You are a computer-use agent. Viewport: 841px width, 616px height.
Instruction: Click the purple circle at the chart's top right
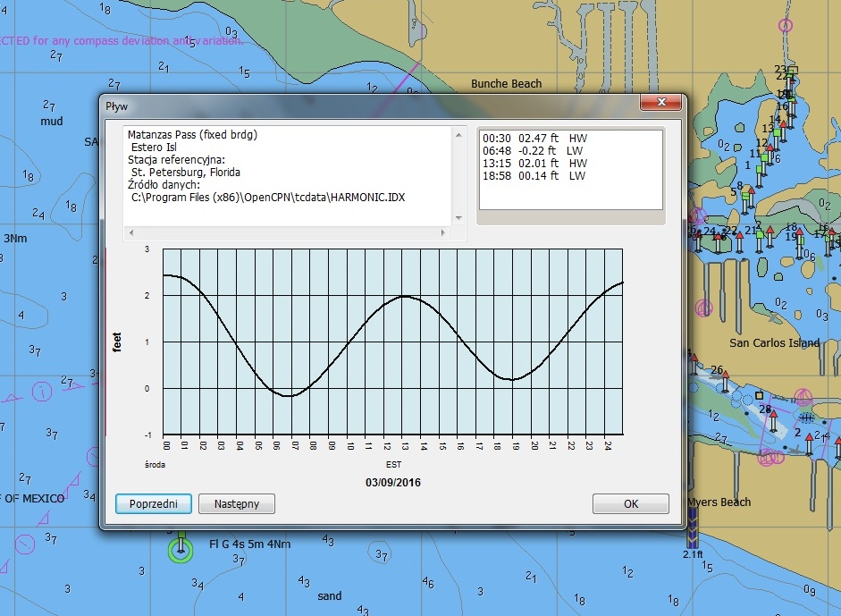786,24
